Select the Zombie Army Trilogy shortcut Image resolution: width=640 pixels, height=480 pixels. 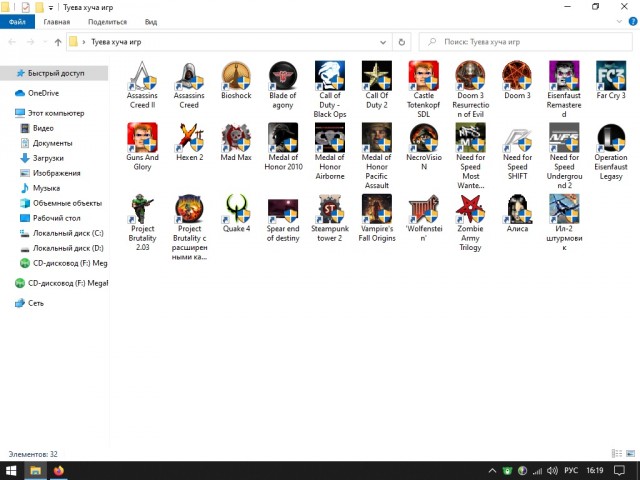[x=470, y=222]
